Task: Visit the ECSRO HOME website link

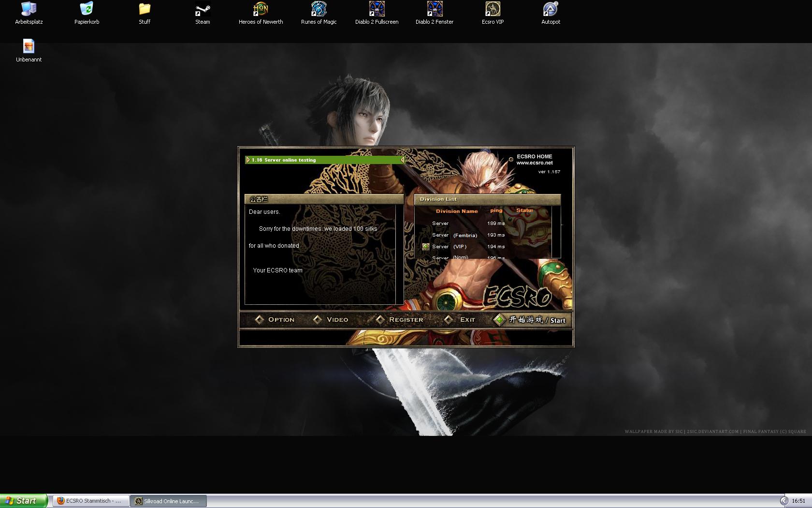Action: point(534,160)
